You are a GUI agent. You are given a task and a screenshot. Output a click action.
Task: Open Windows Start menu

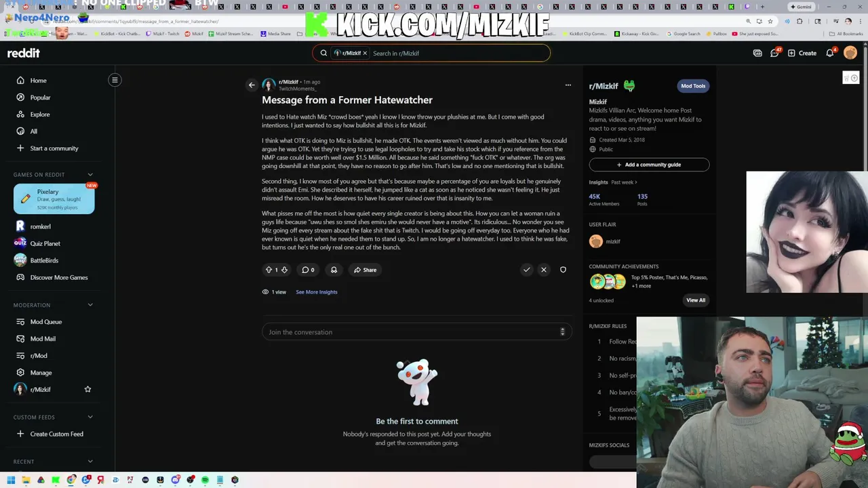(11, 480)
